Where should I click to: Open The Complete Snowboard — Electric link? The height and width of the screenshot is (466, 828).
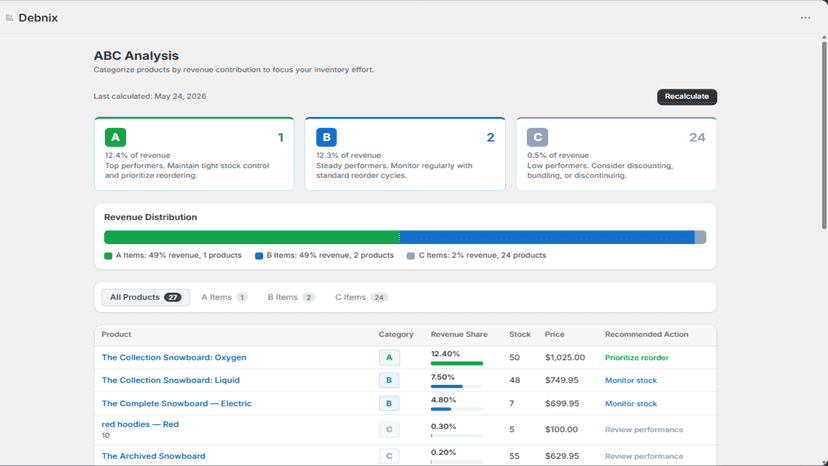[x=176, y=404]
